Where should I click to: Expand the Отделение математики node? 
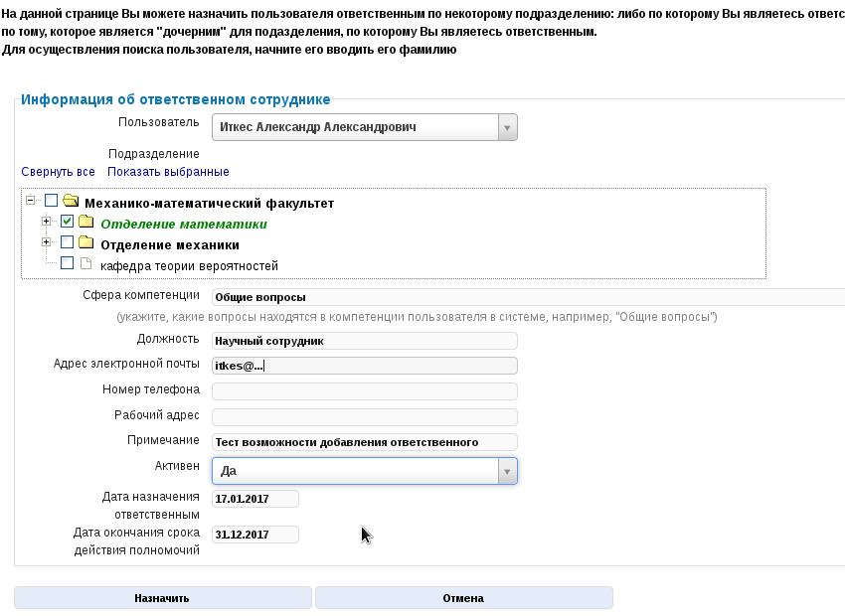46,222
